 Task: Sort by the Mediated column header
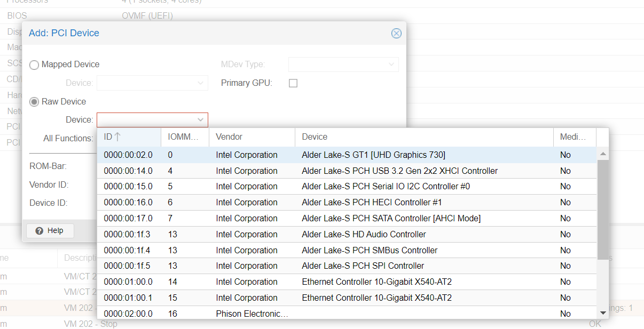pyautogui.click(x=575, y=137)
